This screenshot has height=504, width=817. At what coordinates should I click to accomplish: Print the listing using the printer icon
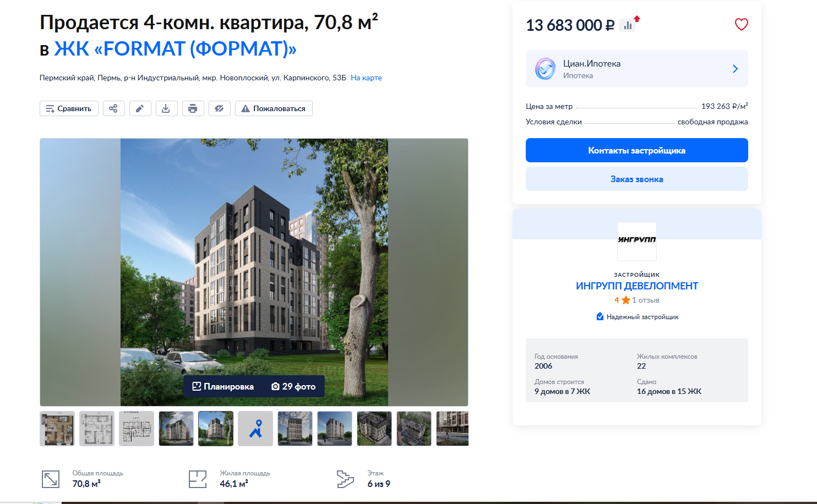pyautogui.click(x=193, y=108)
